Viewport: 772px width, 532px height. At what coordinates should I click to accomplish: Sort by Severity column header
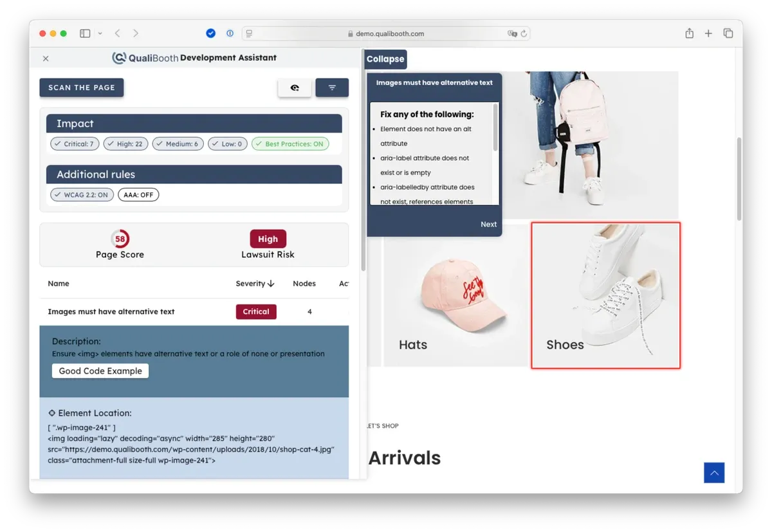click(255, 284)
